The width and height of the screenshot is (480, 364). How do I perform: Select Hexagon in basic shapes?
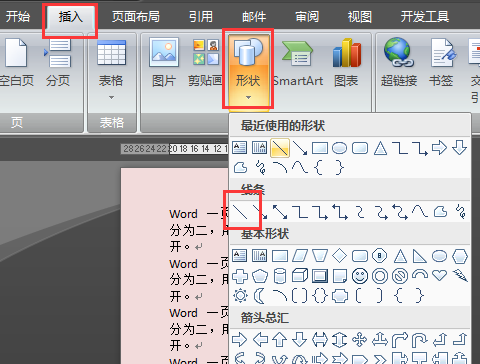(460, 256)
